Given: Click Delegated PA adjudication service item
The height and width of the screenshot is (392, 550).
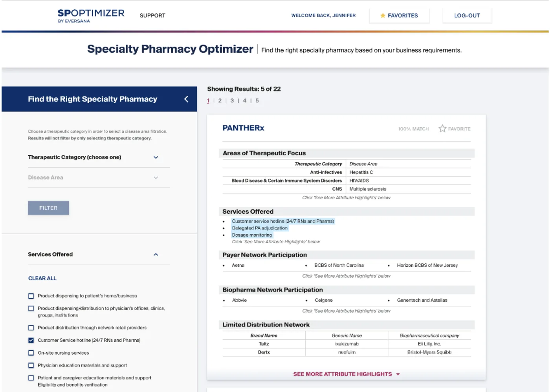Looking at the screenshot, I should pyautogui.click(x=260, y=228).
